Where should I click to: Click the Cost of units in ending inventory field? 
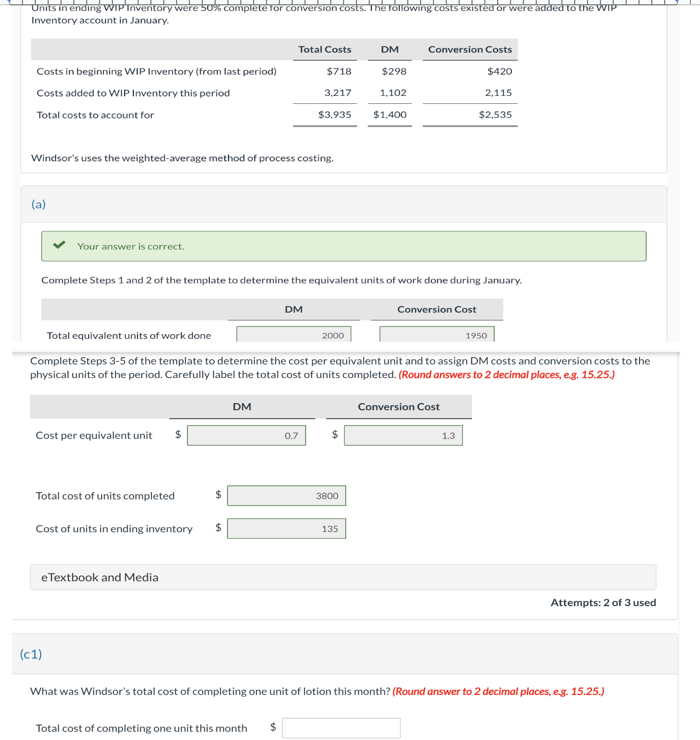[287, 528]
